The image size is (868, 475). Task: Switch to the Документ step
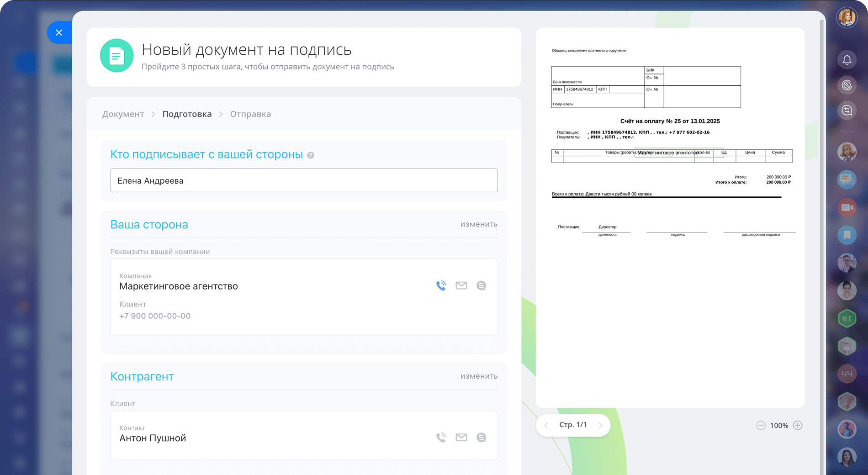pyautogui.click(x=123, y=114)
